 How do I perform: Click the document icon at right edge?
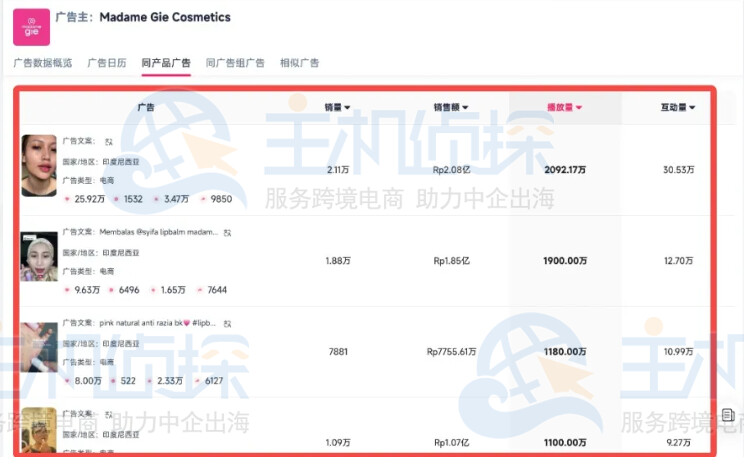tap(728, 415)
